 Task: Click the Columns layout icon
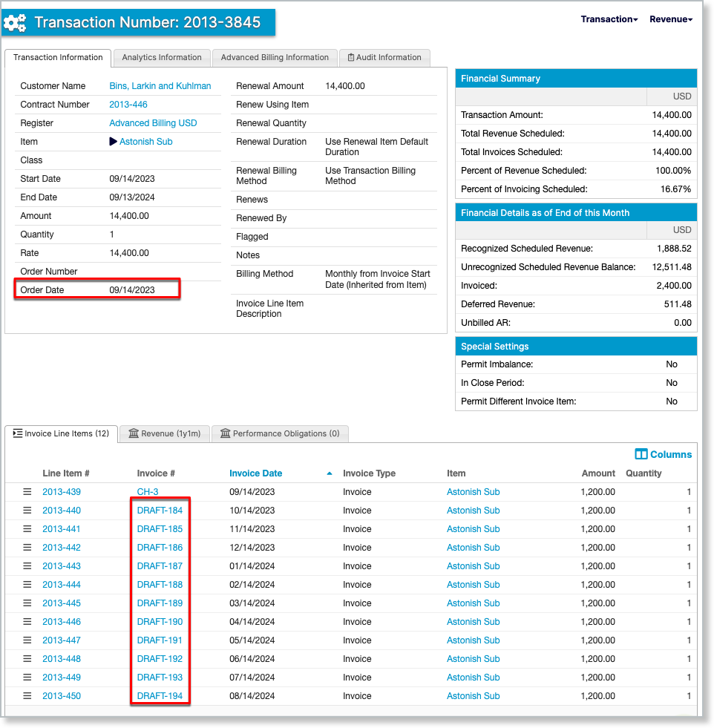641,454
